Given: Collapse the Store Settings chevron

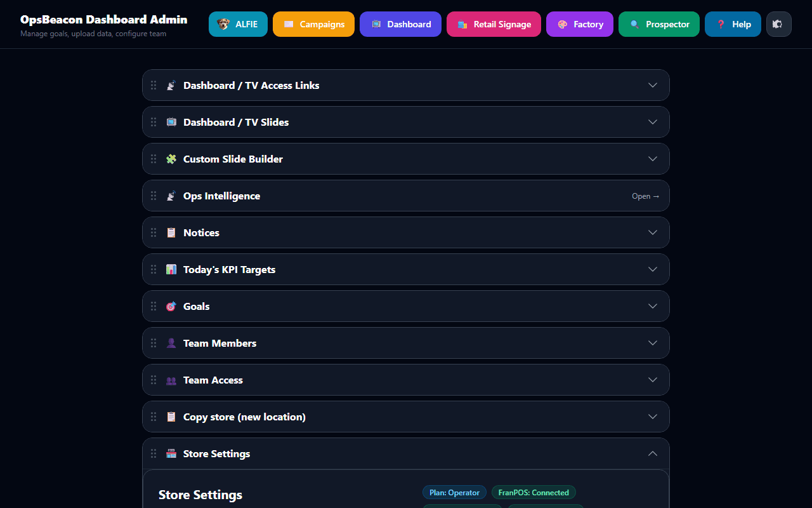Looking at the screenshot, I should coord(653,453).
